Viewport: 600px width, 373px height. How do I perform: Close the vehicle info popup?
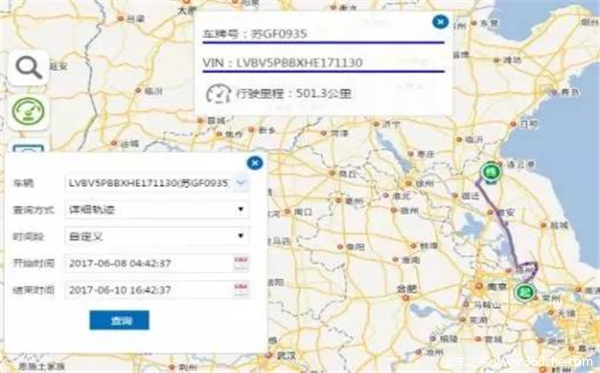tap(440, 22)
